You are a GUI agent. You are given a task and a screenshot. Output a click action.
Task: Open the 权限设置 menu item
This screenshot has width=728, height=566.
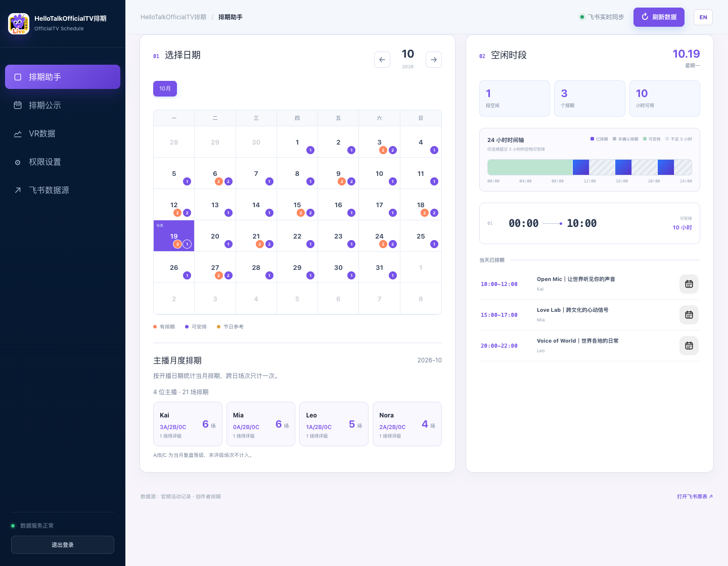point(63,162)
